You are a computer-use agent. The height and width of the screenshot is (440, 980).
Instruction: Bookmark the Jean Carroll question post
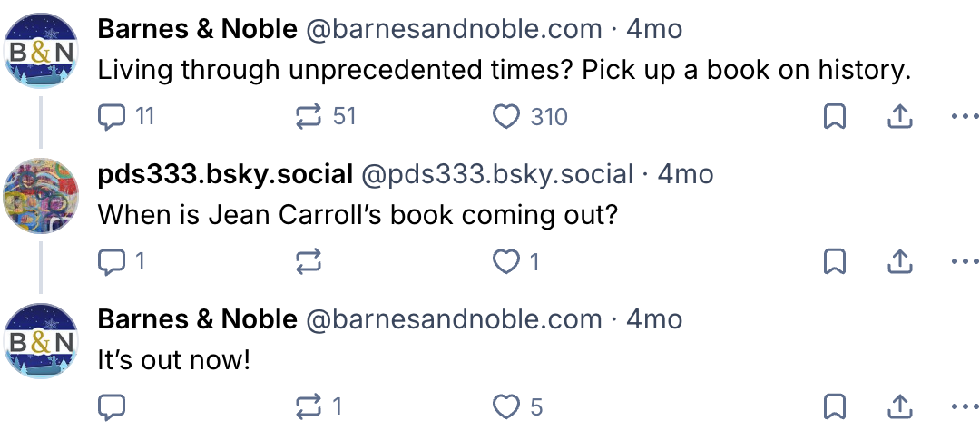pyautogui.click(x=835, y=262)
